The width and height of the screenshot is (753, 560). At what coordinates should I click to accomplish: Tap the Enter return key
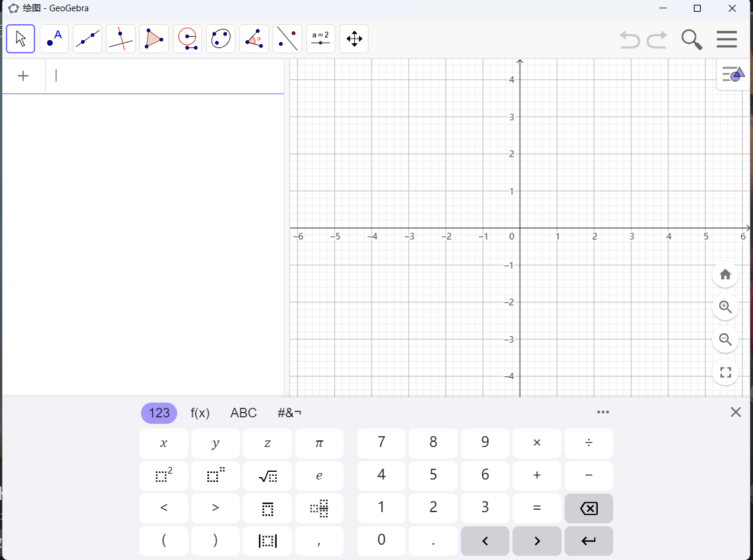589,541
